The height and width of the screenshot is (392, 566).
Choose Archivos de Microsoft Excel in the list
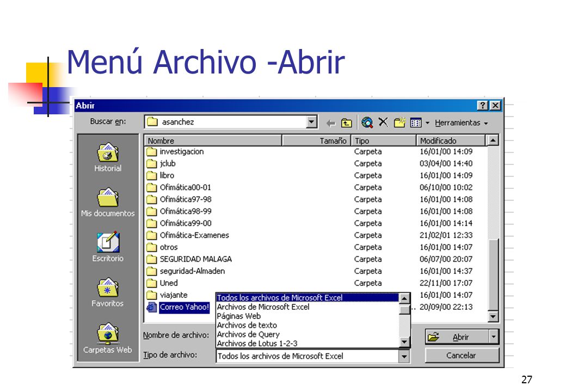coord(307,307)
